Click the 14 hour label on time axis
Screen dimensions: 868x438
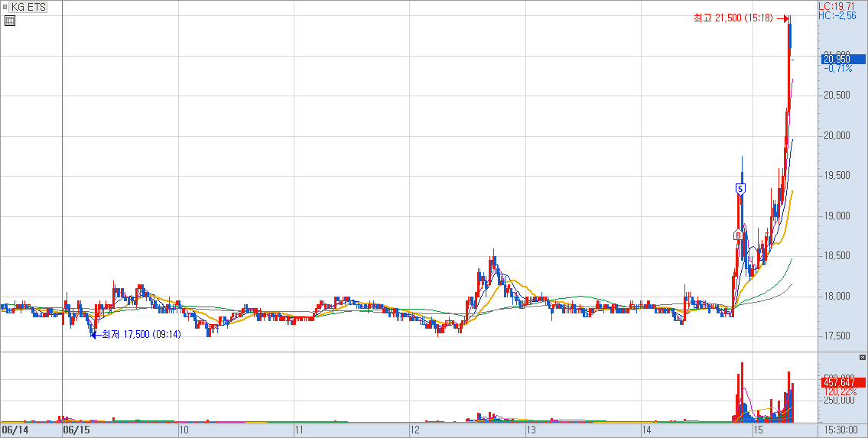coord(646,430)
